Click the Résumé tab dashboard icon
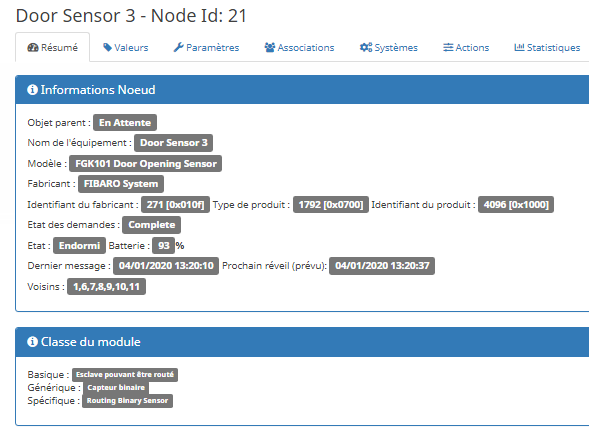The width and height of the screenshot is (589, 436). point(33,47)
